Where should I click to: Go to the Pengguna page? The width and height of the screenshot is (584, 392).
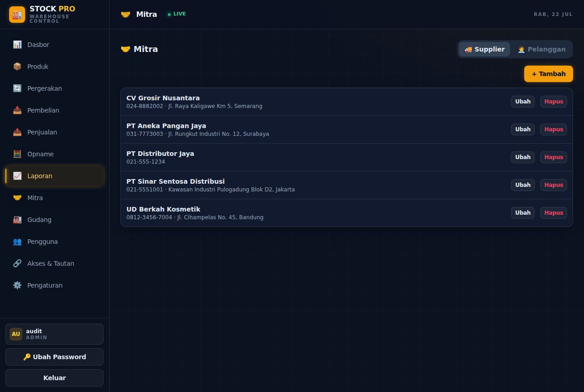pyautogui.click(x=55, y=242)
